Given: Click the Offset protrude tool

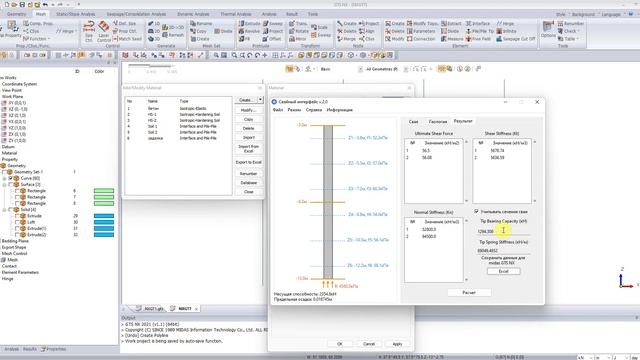Looking at the screenshot, I should [272, 39].
